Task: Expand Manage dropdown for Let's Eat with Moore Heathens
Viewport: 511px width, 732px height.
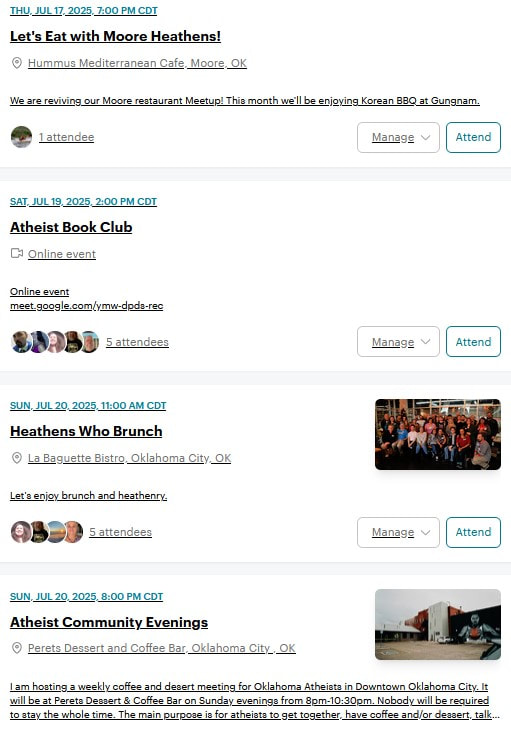Action: [x=398, y=137]
